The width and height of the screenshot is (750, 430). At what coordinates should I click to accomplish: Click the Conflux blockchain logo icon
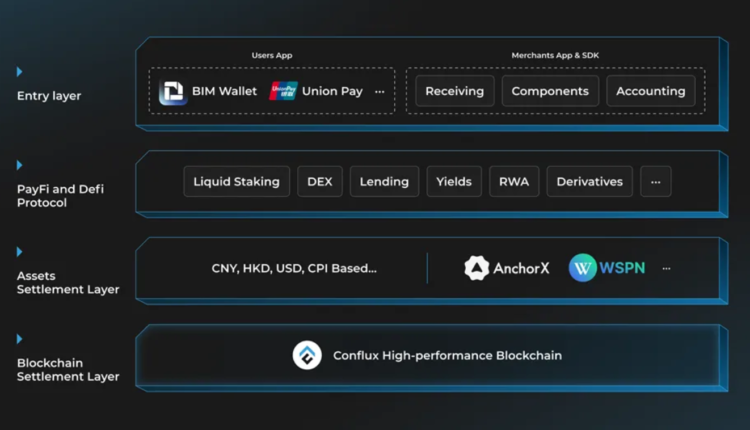[x=307, y=355]
